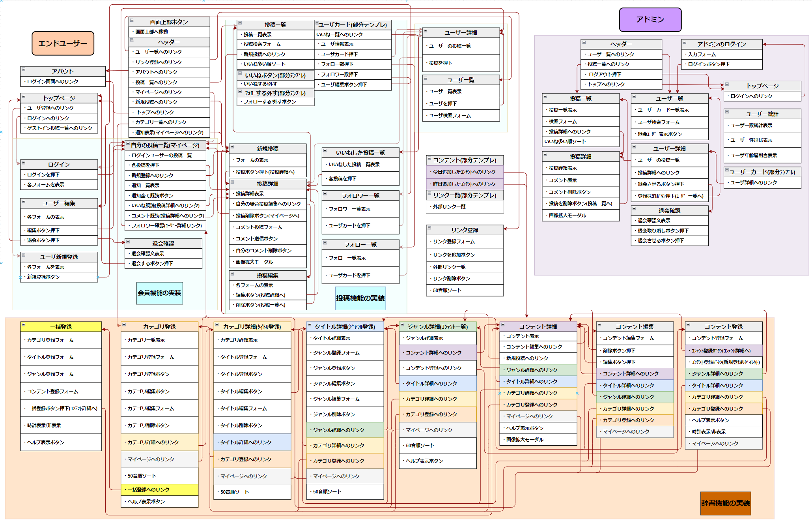The height and width of the screenshot is (523, 812).
Task: Select the 会員機能の実装 label box
Action: pyautogui.click(x=159, y=293)
